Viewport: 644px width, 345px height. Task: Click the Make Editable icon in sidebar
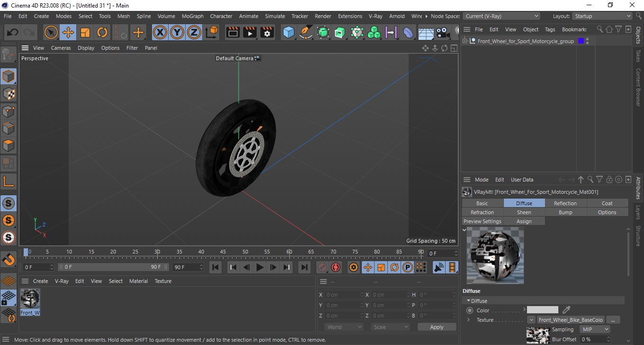pyautogui.click(x=9, y=55)
